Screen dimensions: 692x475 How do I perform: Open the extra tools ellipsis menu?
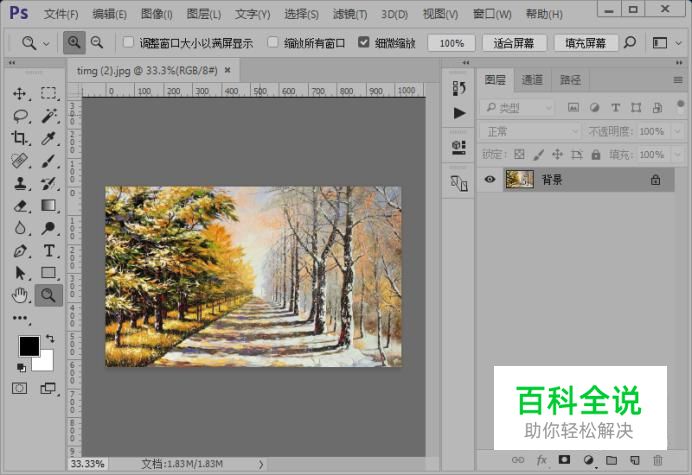20,318
